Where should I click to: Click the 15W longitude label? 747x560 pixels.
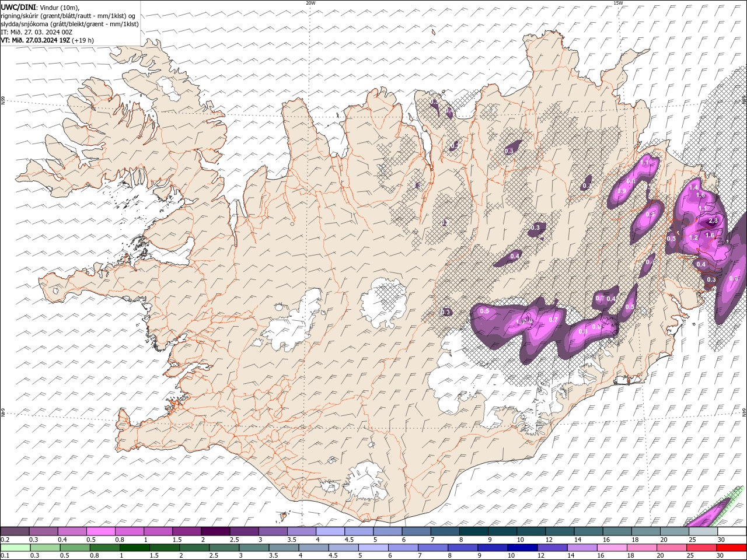click(x=617, y=3)
